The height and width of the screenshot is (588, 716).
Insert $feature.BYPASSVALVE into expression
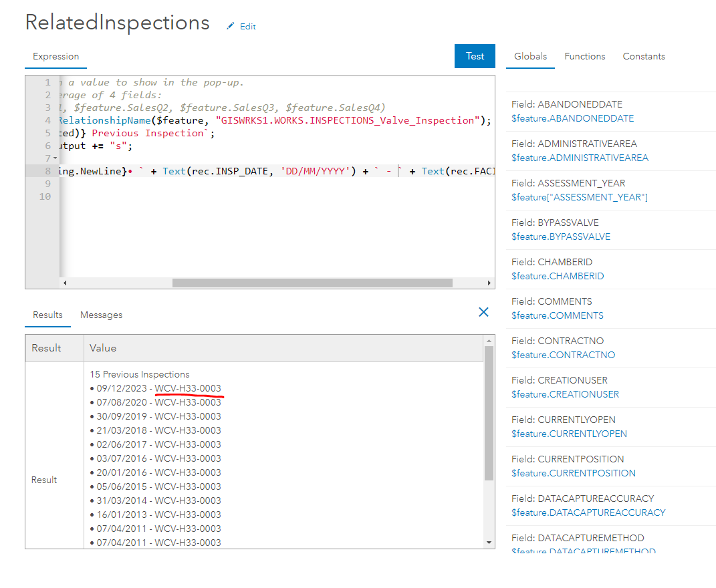560,237
